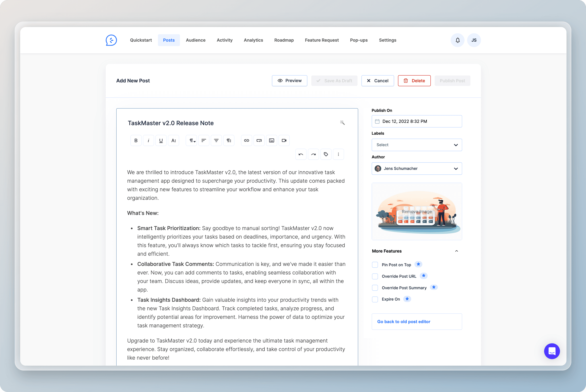Check the Override Post URL option
This screenshot has width=586, height=392.
point(375,276)
